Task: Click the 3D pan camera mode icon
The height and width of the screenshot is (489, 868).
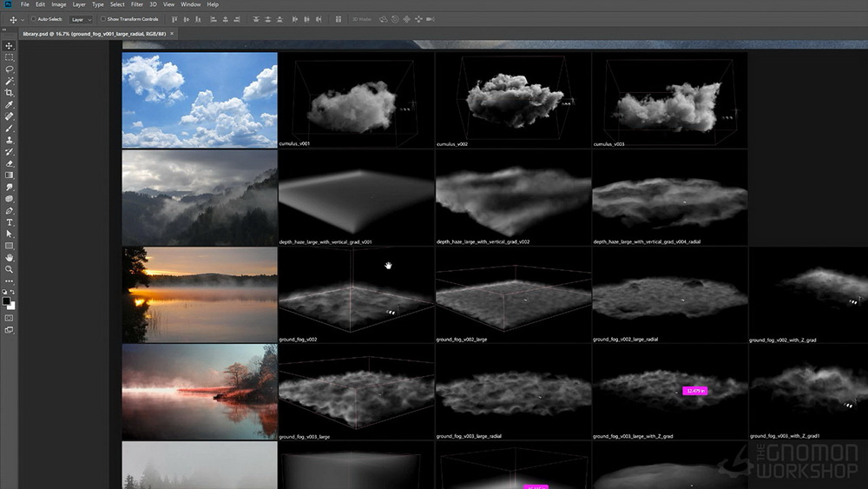Action: [407, 19]
